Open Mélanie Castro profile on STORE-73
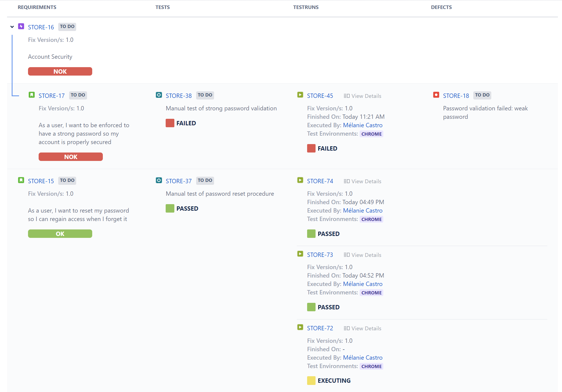 click(363, 284)
